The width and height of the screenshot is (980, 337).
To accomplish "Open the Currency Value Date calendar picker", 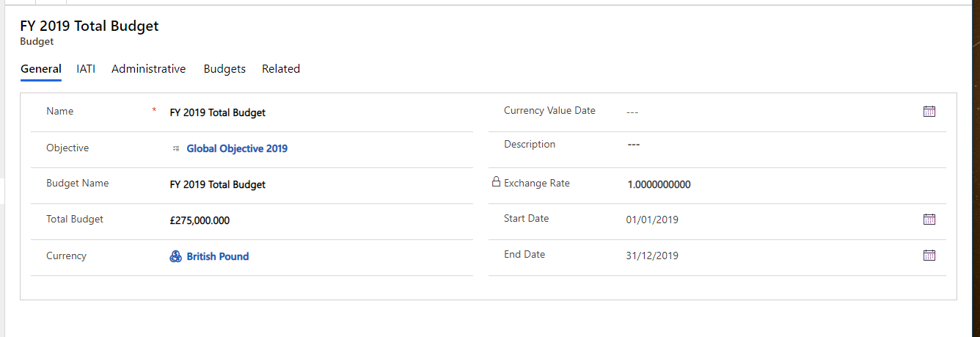I will [929, 112].
